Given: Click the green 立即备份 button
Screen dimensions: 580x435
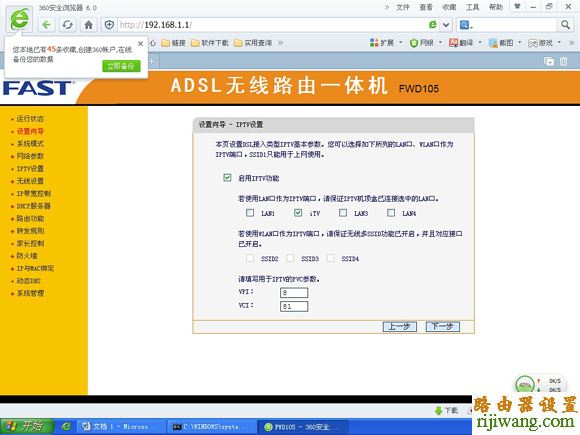Looking at the screenshot, I should (121, 66).
